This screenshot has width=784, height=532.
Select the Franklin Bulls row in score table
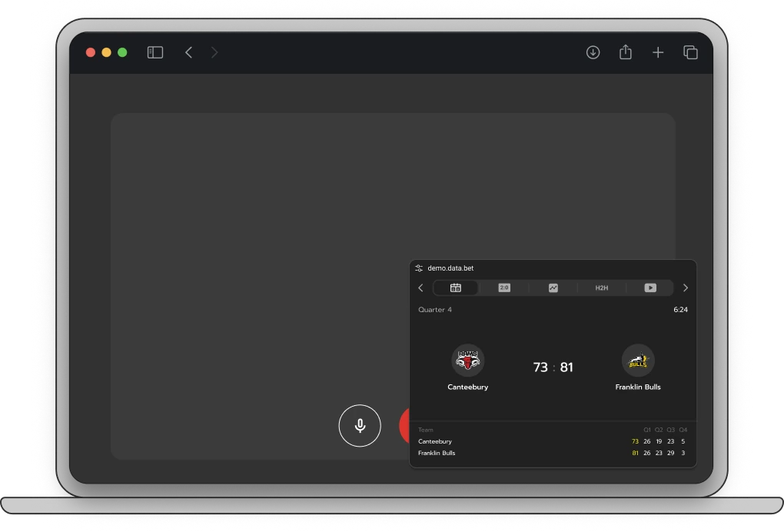[x=437, y=453]
